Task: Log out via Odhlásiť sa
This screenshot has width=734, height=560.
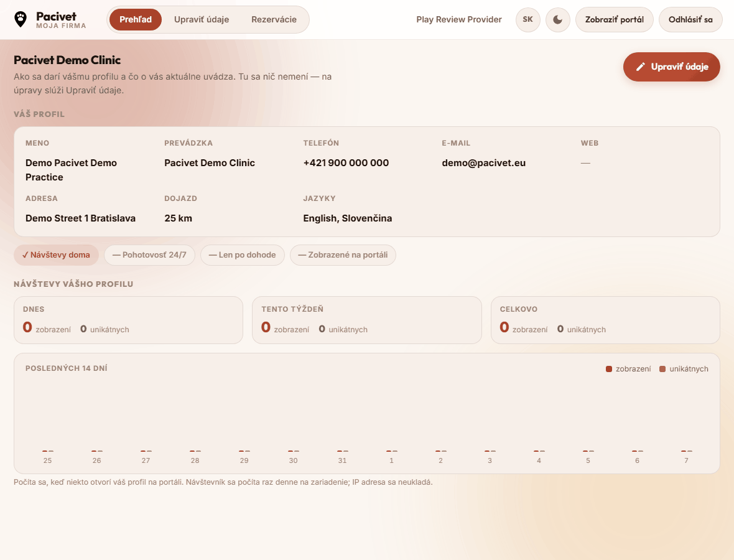Action: coord(690,20)
